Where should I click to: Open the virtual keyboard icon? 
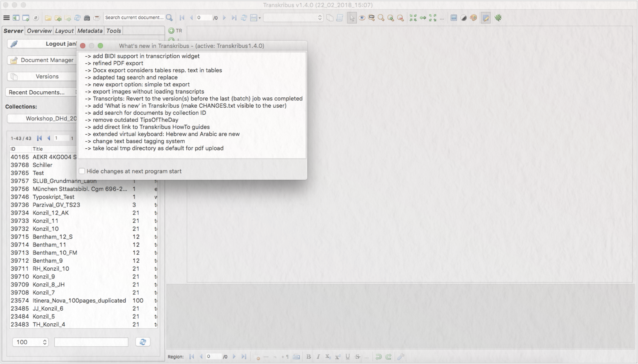[x=296, y=357]
